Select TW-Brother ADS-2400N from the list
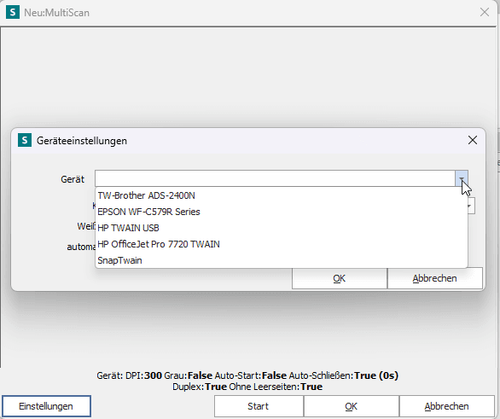 [x=281, y=196]
